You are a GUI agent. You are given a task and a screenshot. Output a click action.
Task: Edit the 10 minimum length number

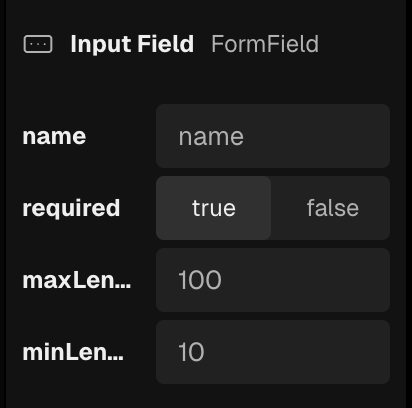pyautogui.click(x=273, y=352)
